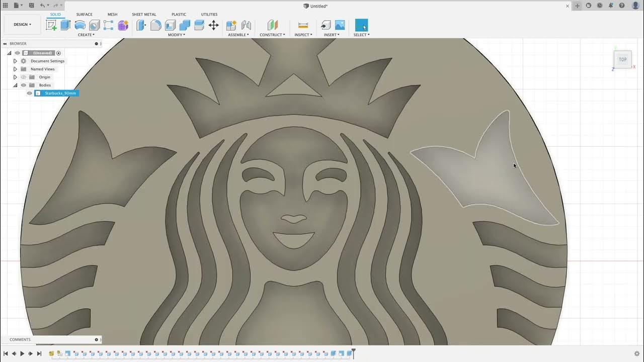The width and height of the screenshot is (644, 362).
Task: Click the Browser panel options dot
Action: pyautogui.click(x=97, y=44)
